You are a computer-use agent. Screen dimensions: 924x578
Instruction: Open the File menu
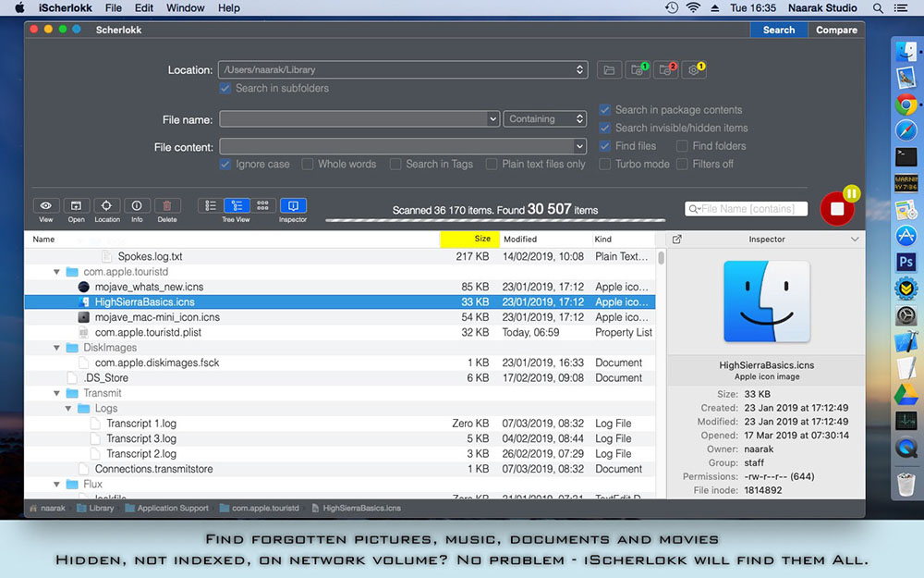pyautogui.click(x=113, y=8)
